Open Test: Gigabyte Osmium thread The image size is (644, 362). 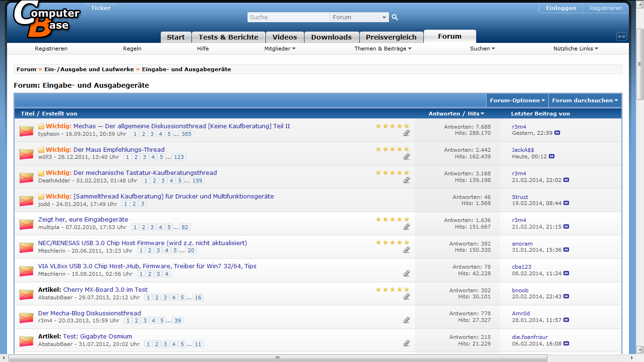coord(98,336)
